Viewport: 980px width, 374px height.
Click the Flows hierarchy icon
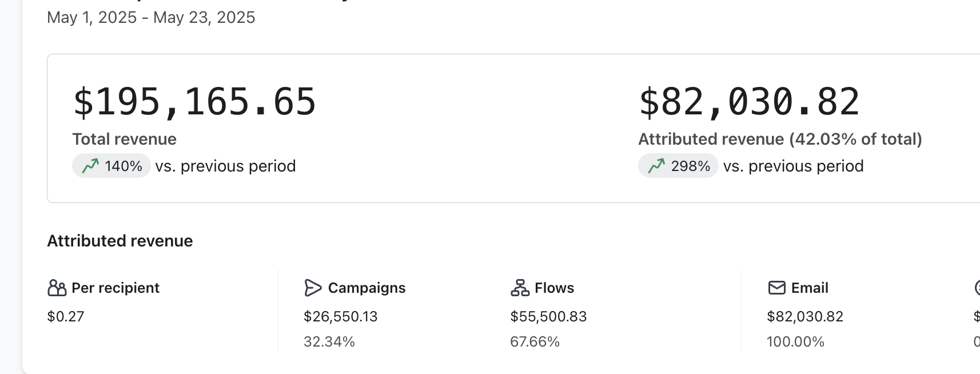[520, 288]
